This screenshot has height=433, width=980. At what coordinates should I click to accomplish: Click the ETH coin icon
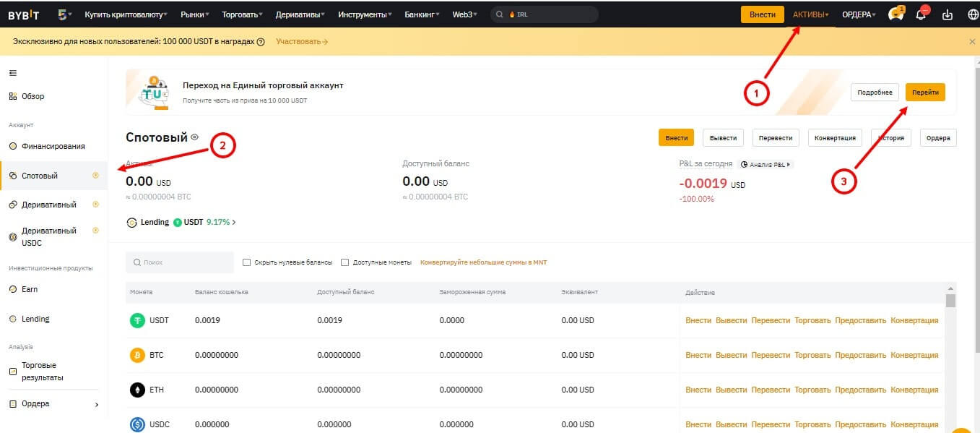(137, 390)
